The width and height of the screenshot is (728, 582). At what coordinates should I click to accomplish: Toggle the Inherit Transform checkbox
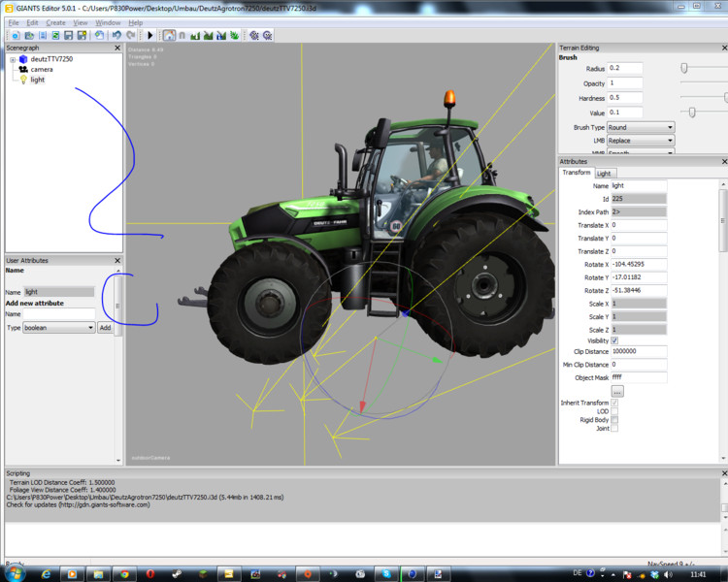click(x=614, y=403)
